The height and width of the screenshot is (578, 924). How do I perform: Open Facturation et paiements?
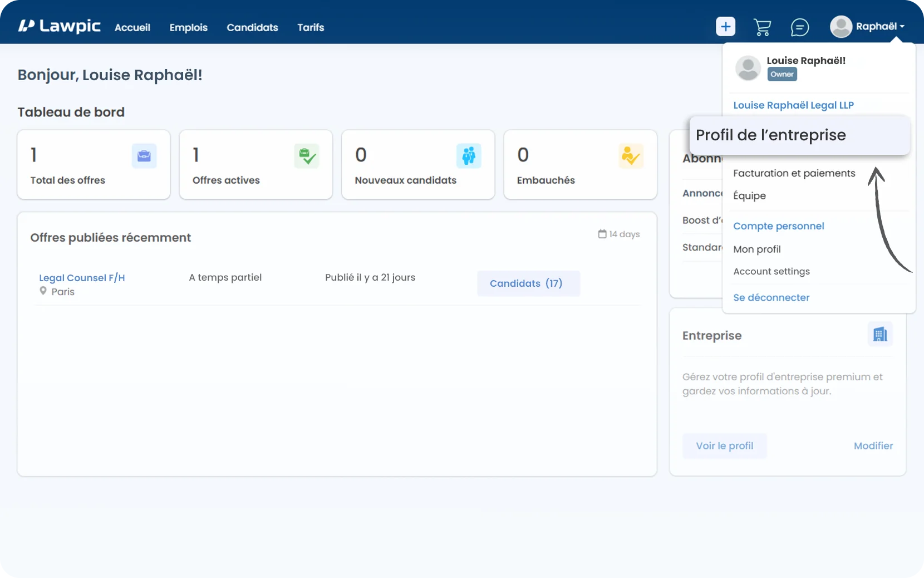coord(794,173)
